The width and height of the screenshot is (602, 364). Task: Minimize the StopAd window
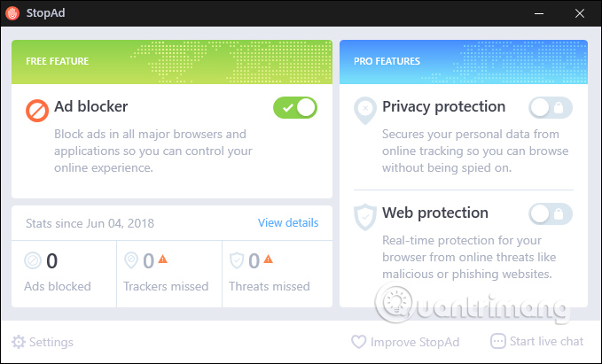[x=543, y=13]
